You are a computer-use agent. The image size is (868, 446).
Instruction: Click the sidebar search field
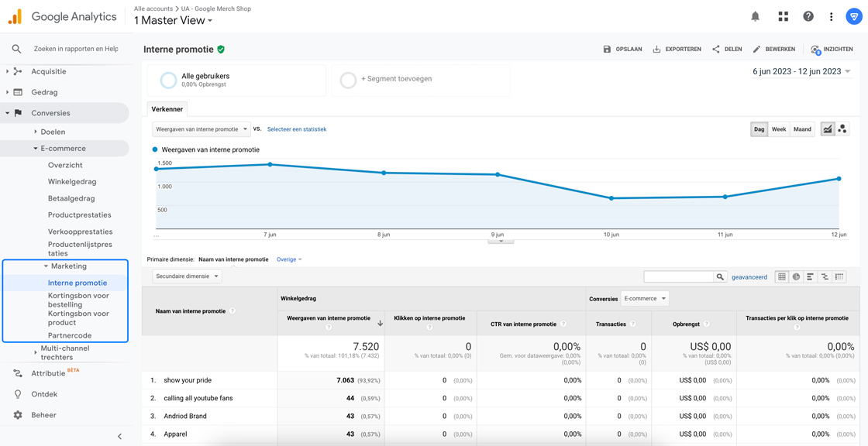76,49
